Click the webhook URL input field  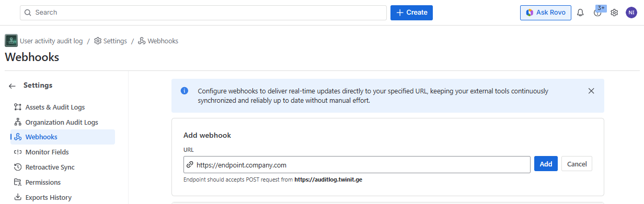click(x=357, y=164)
